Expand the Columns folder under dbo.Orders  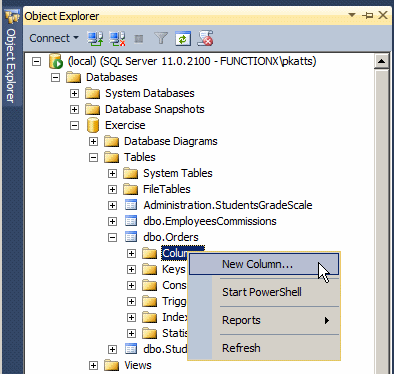coord(131,254)
